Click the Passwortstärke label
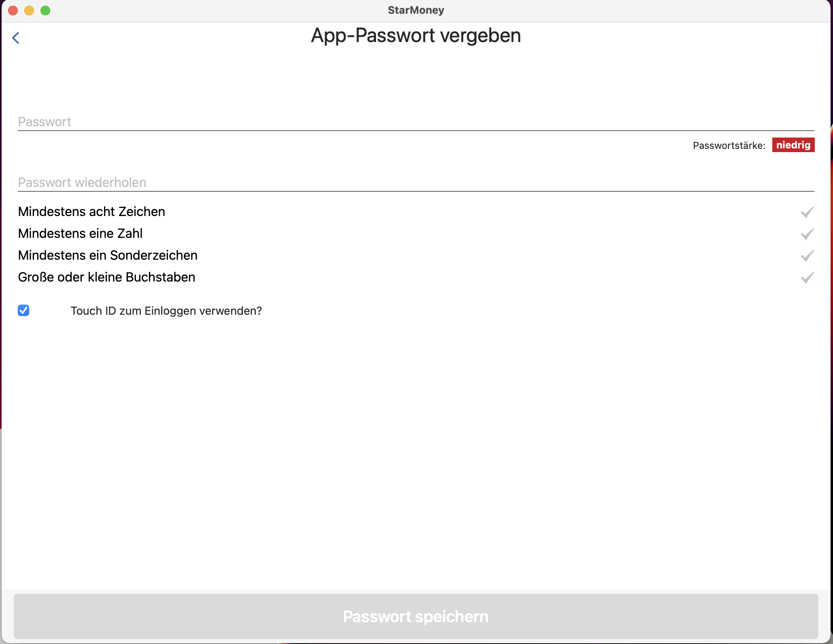The width and height of the screenshot is (833, 644). (x=729, y=145)
